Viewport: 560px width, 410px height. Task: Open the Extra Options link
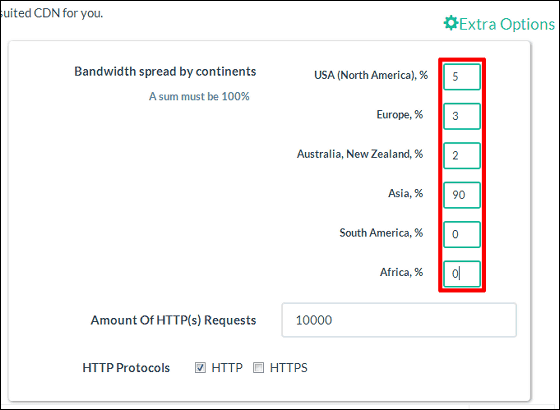point(499,24)
